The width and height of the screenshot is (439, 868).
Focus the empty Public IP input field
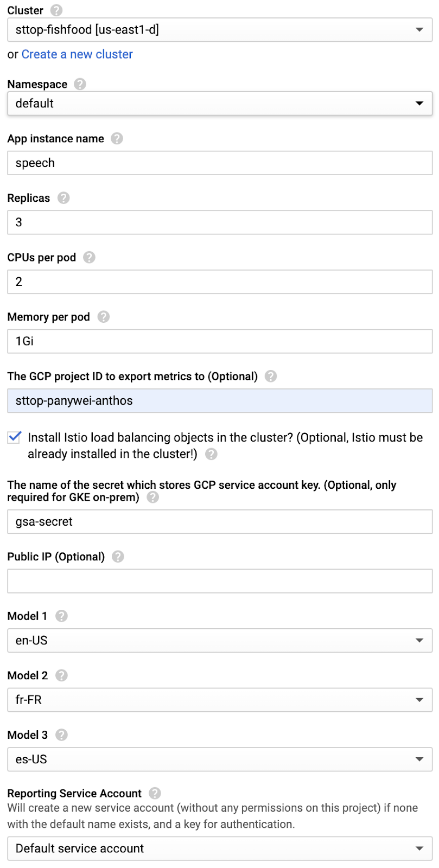tap(219, 581)
